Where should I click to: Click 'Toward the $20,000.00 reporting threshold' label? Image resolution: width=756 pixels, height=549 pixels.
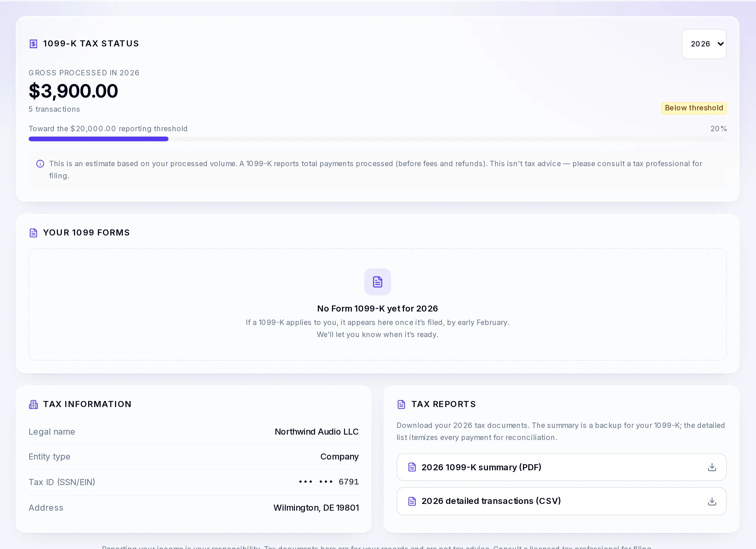[x=108, y=129]
